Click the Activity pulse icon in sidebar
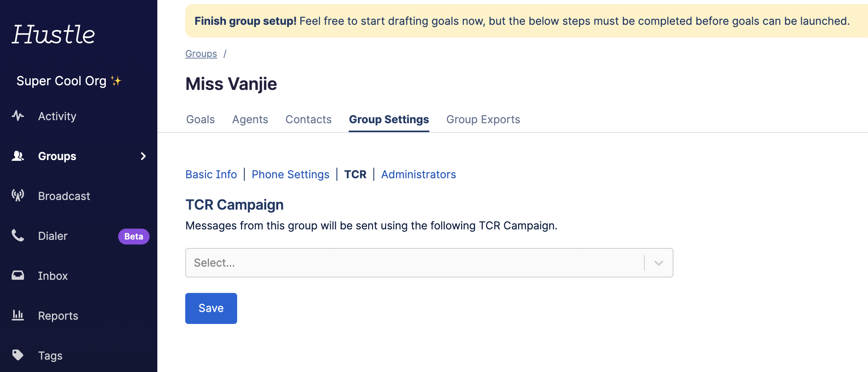 coord(18,116)
